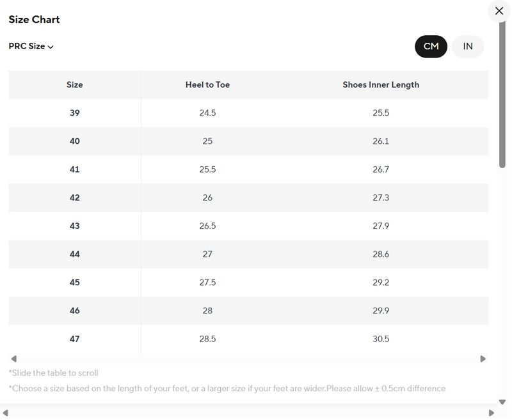The height and width of the screenshot is (420, 512).
Task: Select the size 47 row
Action: (x=75, y=339)
